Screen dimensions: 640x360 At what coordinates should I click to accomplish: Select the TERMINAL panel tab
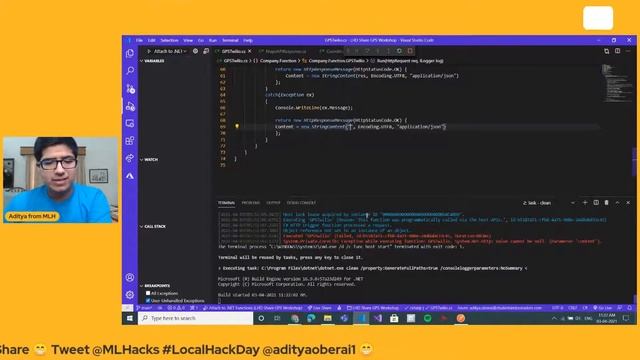point(226,203)
